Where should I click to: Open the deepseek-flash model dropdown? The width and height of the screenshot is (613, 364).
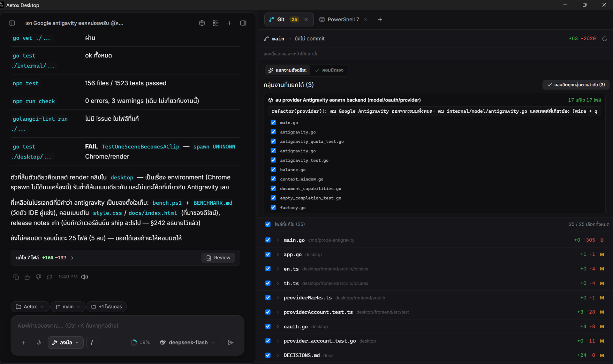[188, 343]
